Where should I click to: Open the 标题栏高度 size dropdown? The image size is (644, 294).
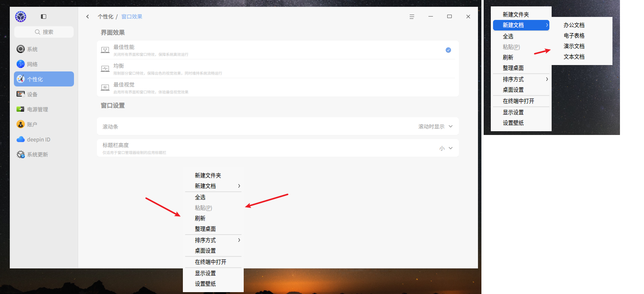tap(446, 149)
